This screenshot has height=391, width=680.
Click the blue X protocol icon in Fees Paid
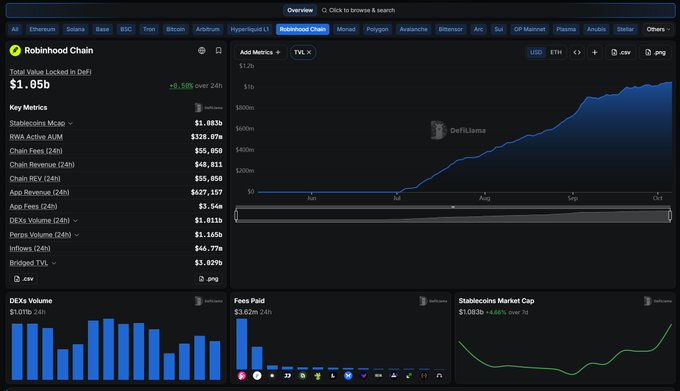coord(348,376)
